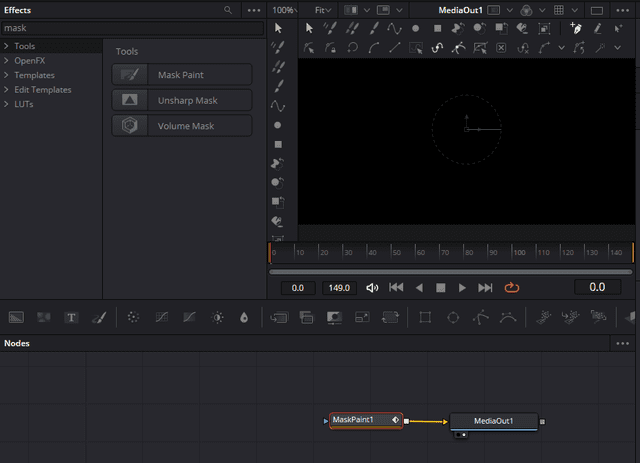Select the Circle paint tool in top toolbar
Image resolution: width=640 pixels, height=463 pixels.
point(416,28)
